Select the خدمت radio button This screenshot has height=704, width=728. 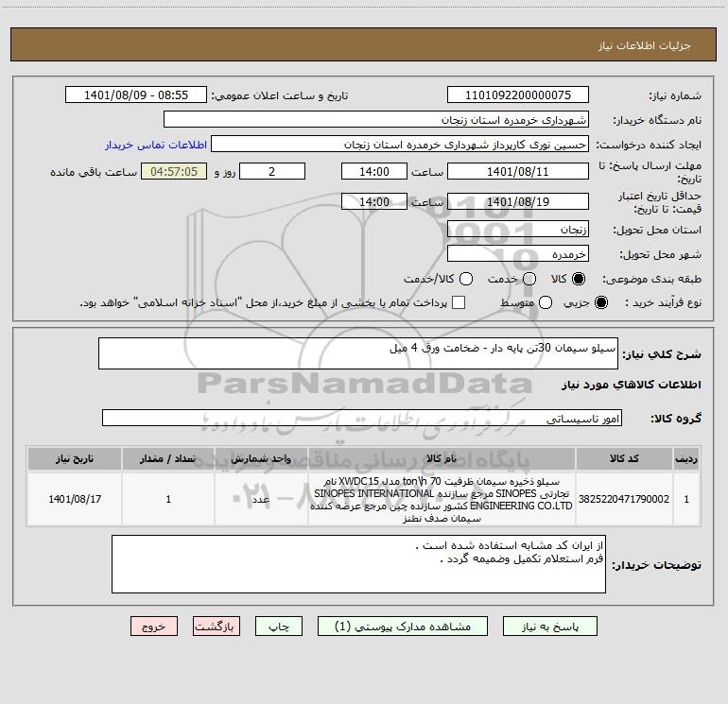point(529,279)
